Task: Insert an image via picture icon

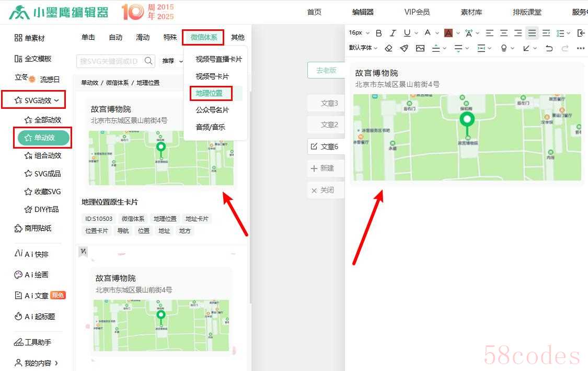Action: [x=420, y=48]
